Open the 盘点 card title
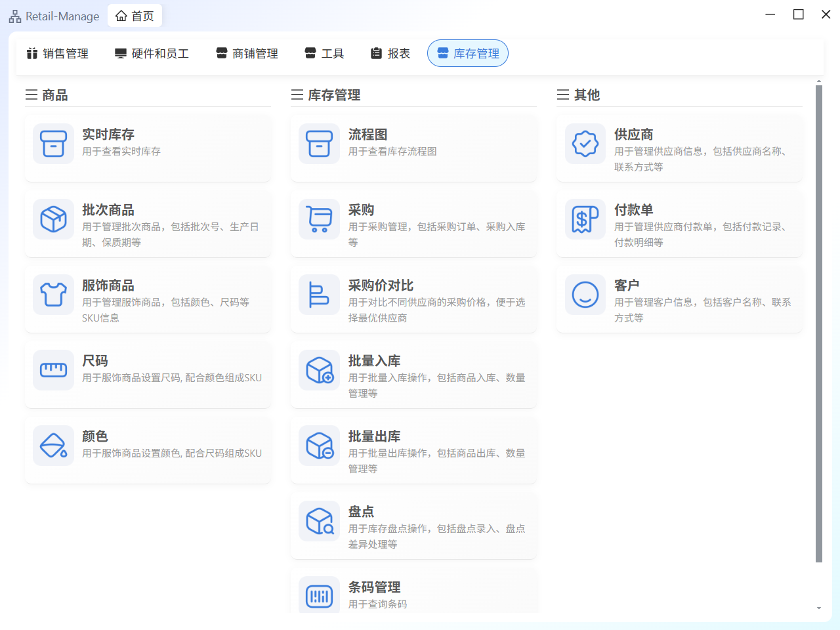 [361, 512]
